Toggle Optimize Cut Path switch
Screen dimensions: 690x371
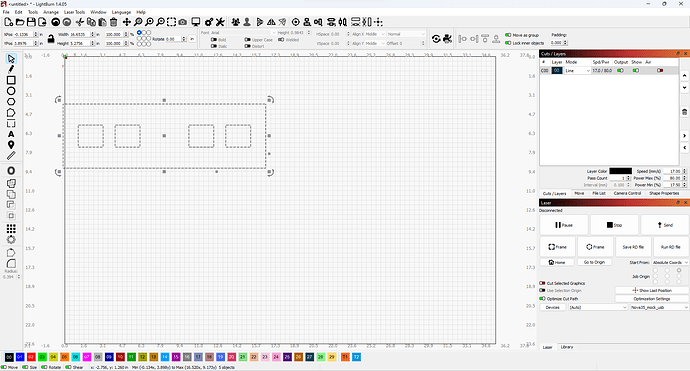point(542,298)
